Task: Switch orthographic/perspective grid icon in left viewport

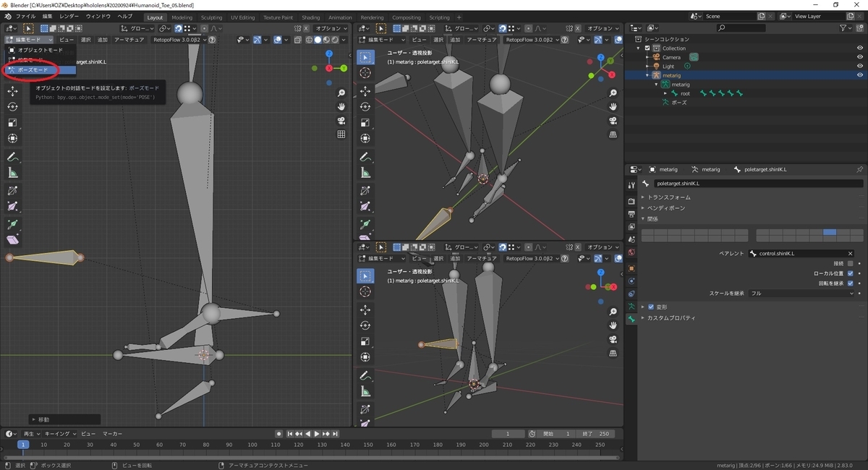Action: click(341, 134)
